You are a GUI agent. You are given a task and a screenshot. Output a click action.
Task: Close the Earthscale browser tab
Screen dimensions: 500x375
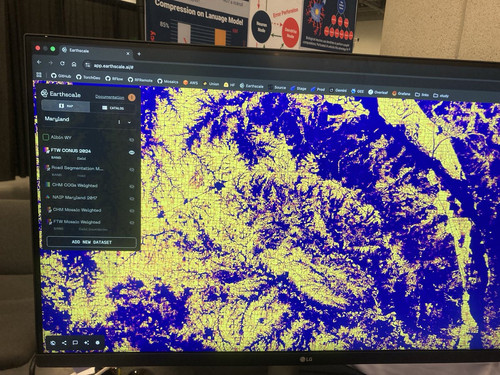tap(128, 53)
